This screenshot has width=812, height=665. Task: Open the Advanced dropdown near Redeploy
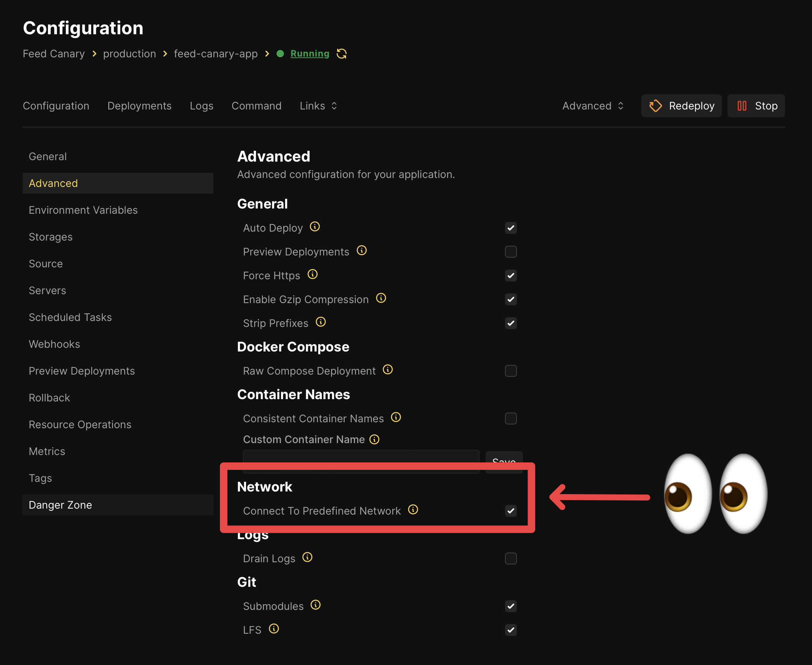point(593,106)
